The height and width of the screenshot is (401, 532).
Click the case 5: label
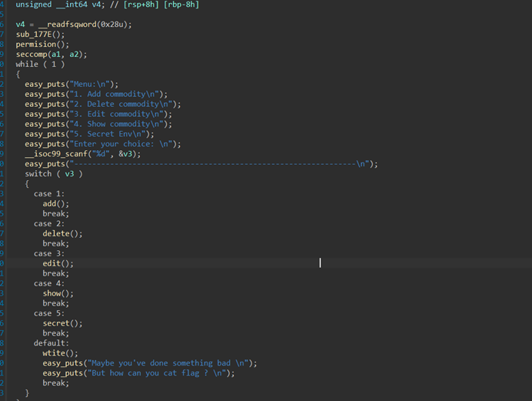[49, 313]
